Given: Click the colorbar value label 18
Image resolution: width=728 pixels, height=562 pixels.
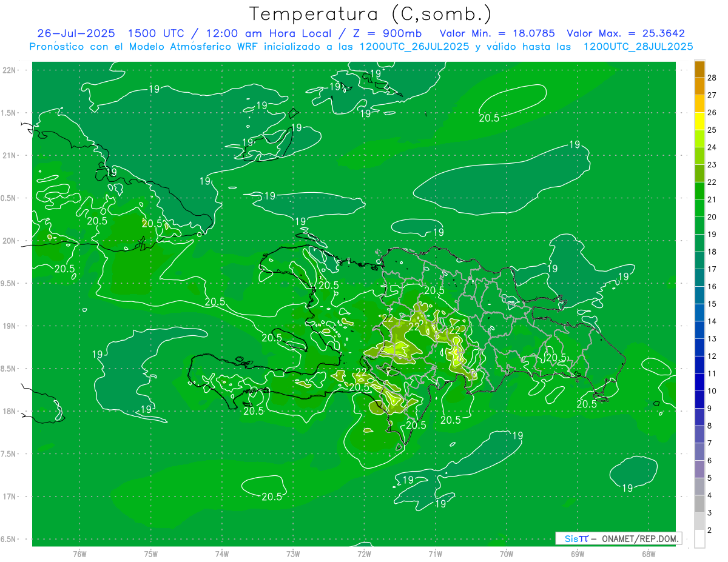Looking at the screenshot, I should [x=712, y=252].
